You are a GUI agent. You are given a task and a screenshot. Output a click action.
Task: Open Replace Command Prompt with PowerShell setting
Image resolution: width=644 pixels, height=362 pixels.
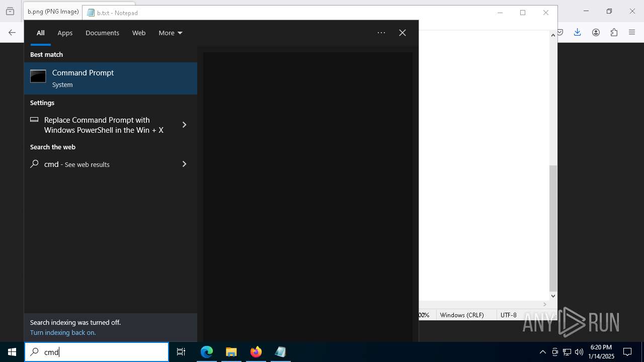coord(104,125)
